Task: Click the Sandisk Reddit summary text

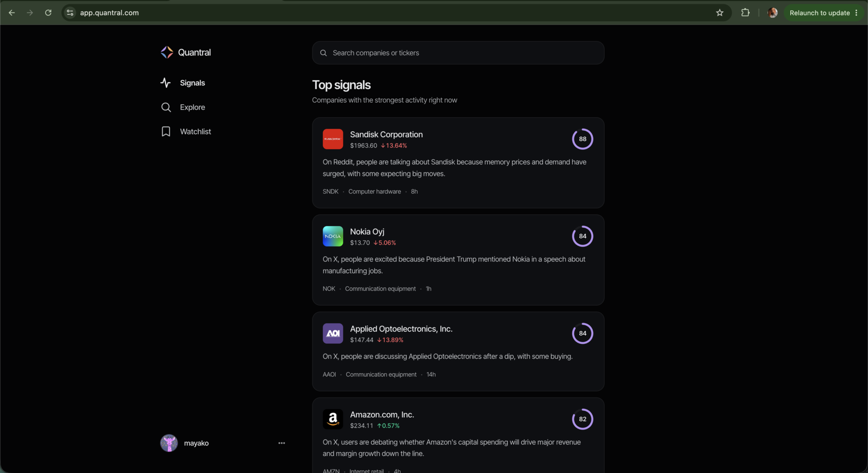Action: click(x=454, y=168)
